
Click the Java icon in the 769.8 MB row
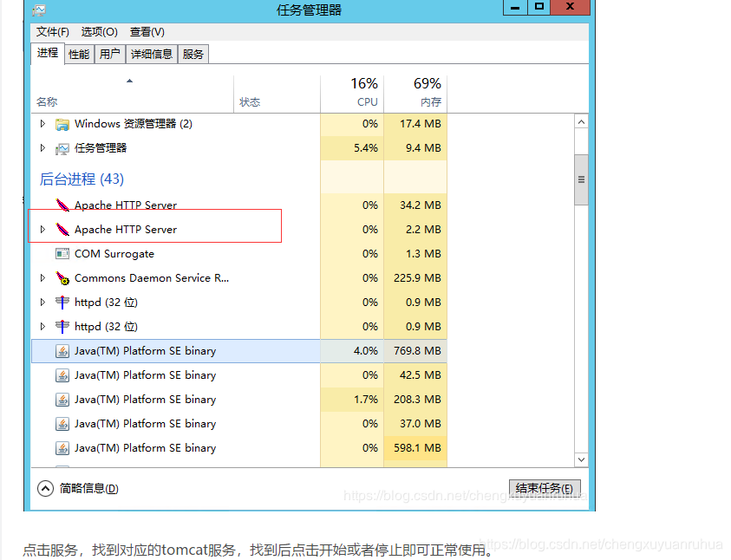(62, 351)
